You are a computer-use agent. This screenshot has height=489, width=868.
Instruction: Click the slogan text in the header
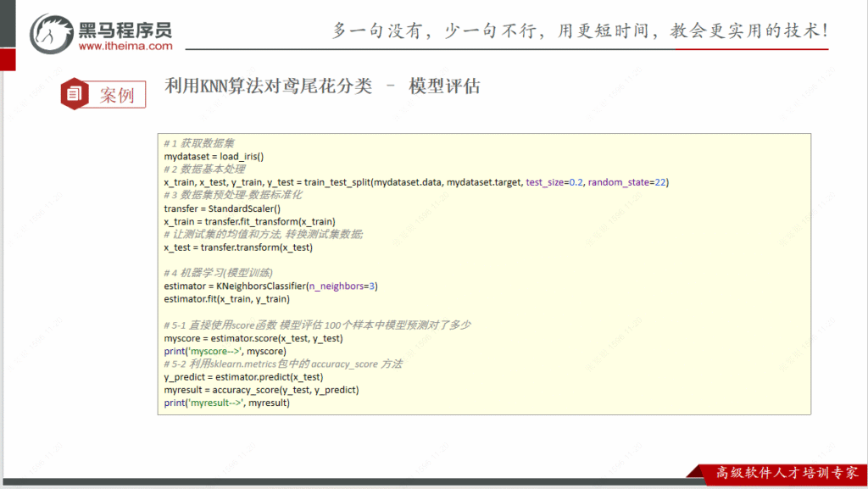pyautogui.click(x=581, y=31)
